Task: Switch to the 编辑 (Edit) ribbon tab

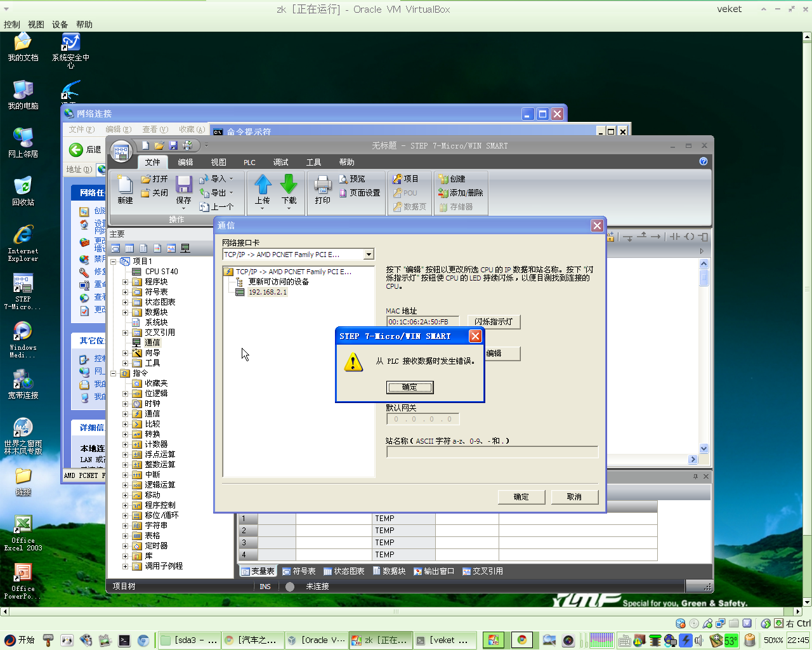Action: click(x=185, y=162)
